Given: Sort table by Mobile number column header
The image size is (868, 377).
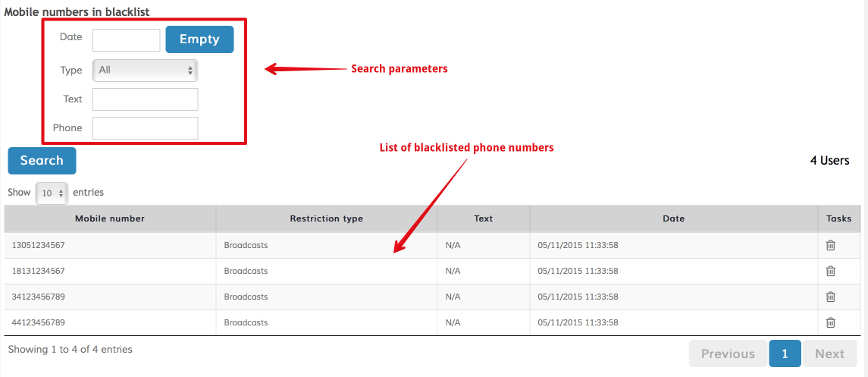Looking at the screenshot, I should point(110,218).
